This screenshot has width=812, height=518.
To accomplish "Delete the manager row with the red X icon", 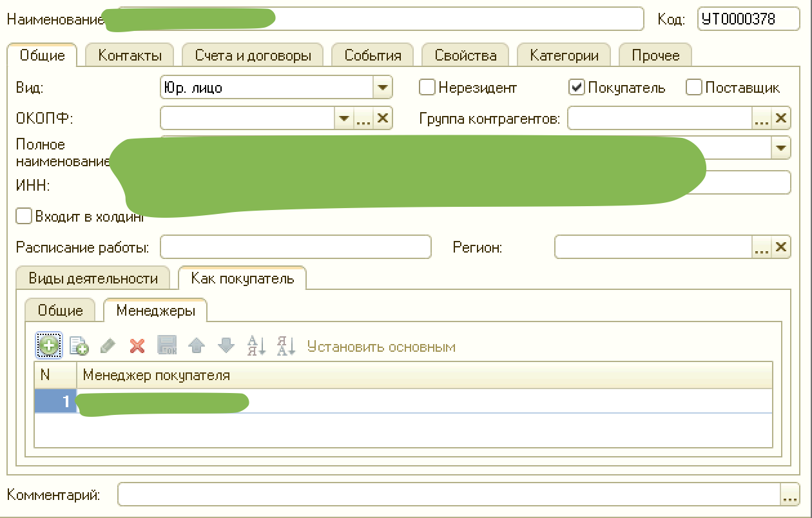I will tap(137, 346).
